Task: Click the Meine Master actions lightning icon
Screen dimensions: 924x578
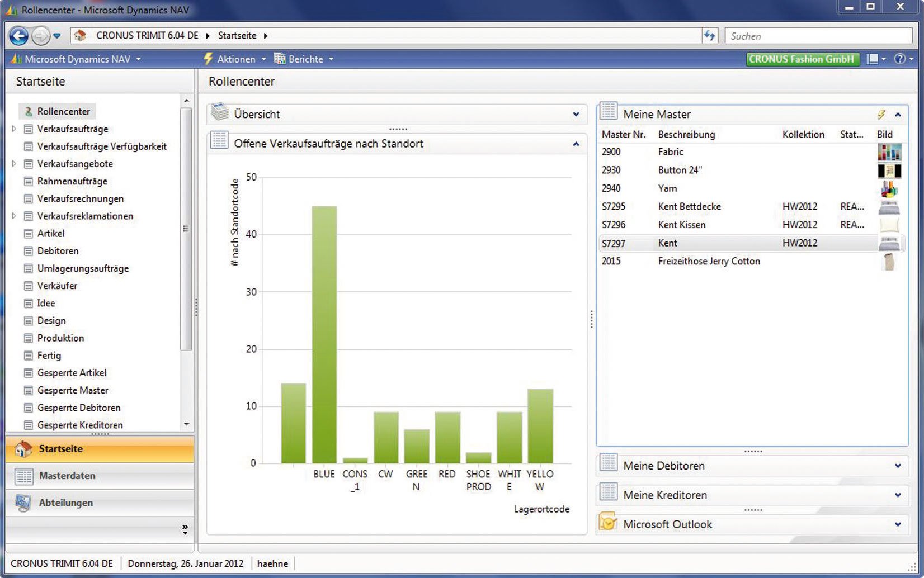Action: (881, 115)
